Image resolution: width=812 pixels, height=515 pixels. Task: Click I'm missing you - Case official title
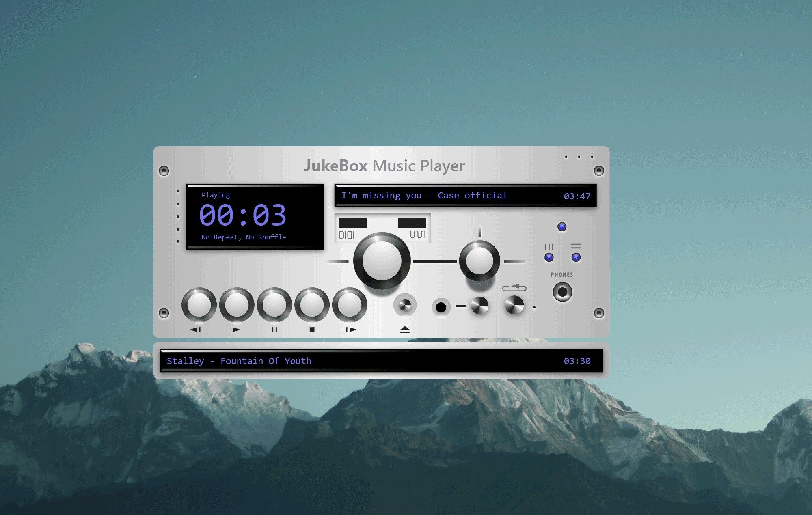pyautogui.click(x=424, y=196)
